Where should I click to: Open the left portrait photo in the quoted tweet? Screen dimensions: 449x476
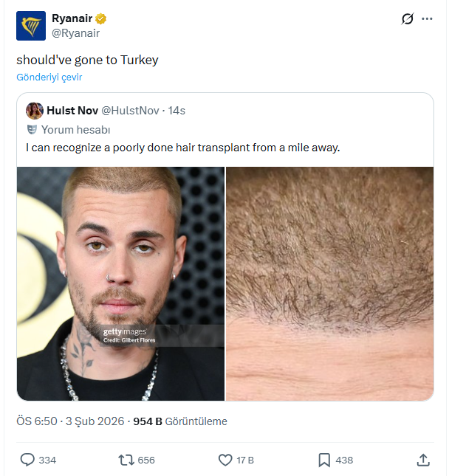120,283
